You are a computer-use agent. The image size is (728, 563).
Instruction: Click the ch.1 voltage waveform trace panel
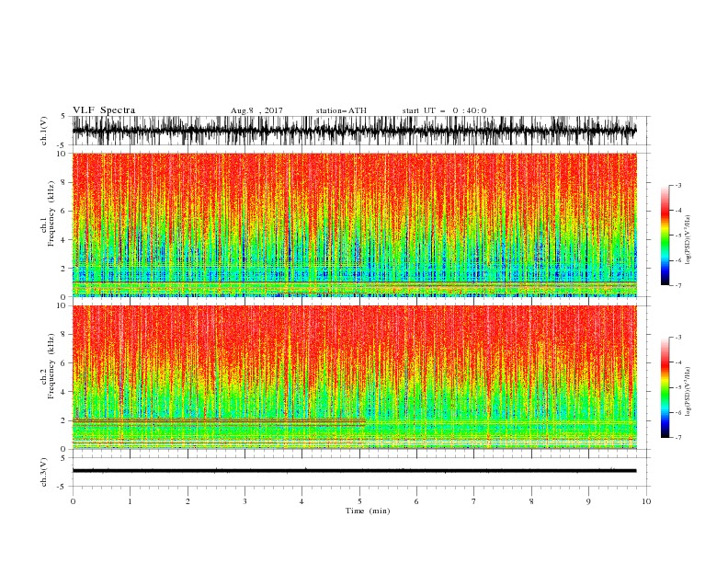[x=354, y=131]
